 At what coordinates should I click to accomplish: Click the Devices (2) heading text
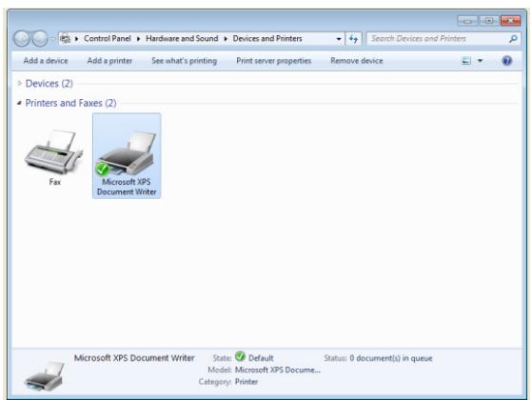coord(49,83)
